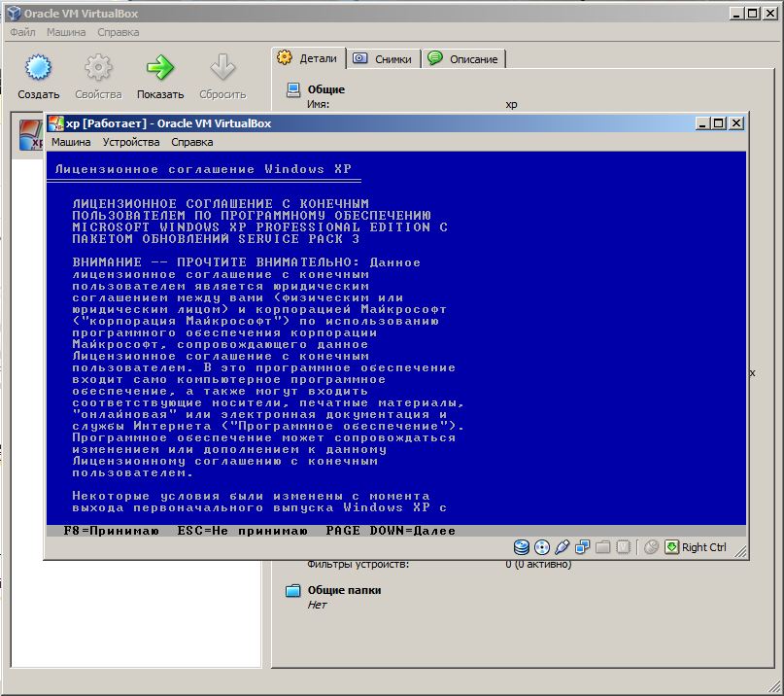
Task: Click the Лицензионное соглашение Windows XP heading
Action: pos(203,169)
